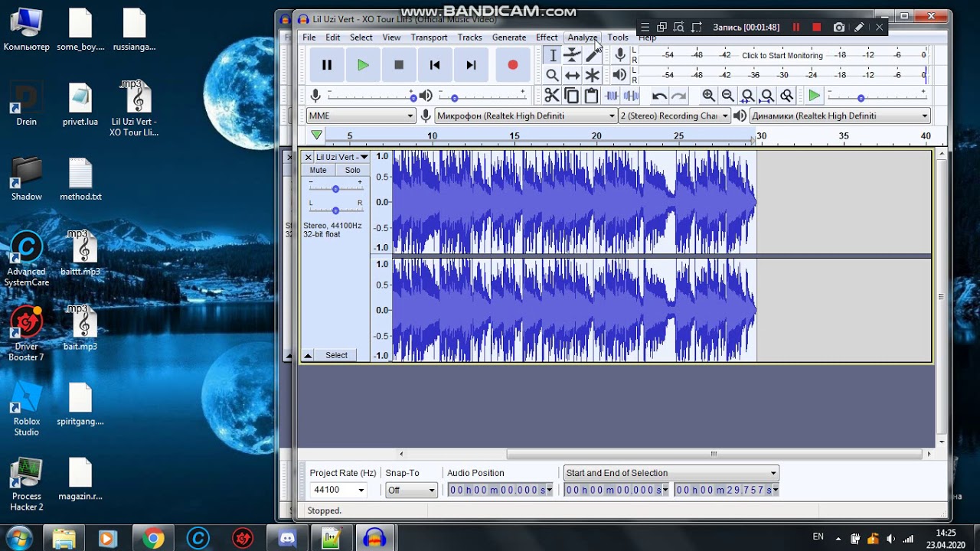Undo the last edit

[659, 96]
